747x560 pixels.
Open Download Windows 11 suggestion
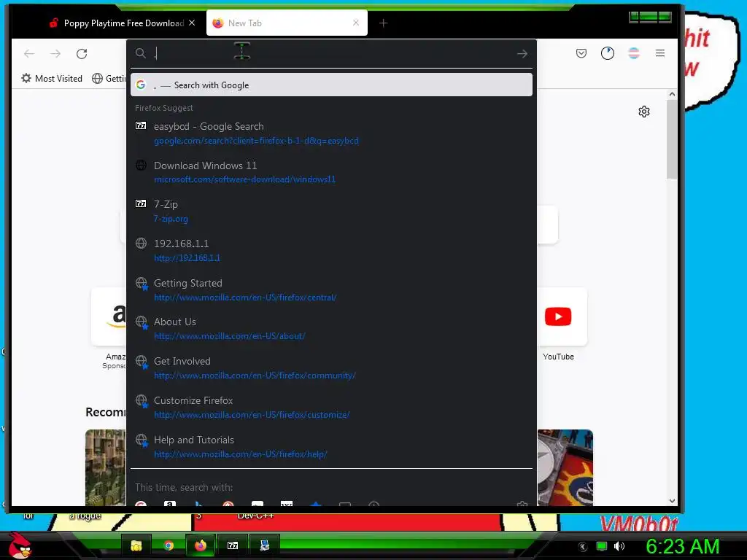(x=332, y=172)
